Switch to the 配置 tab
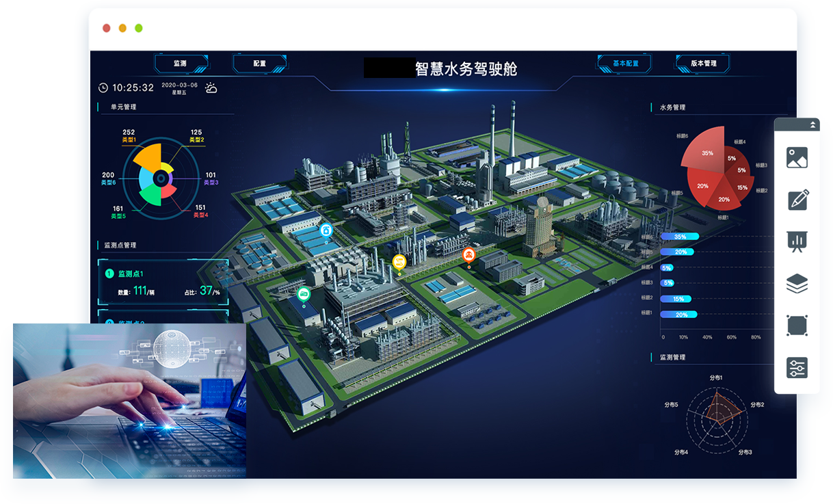 click(259, 64)
